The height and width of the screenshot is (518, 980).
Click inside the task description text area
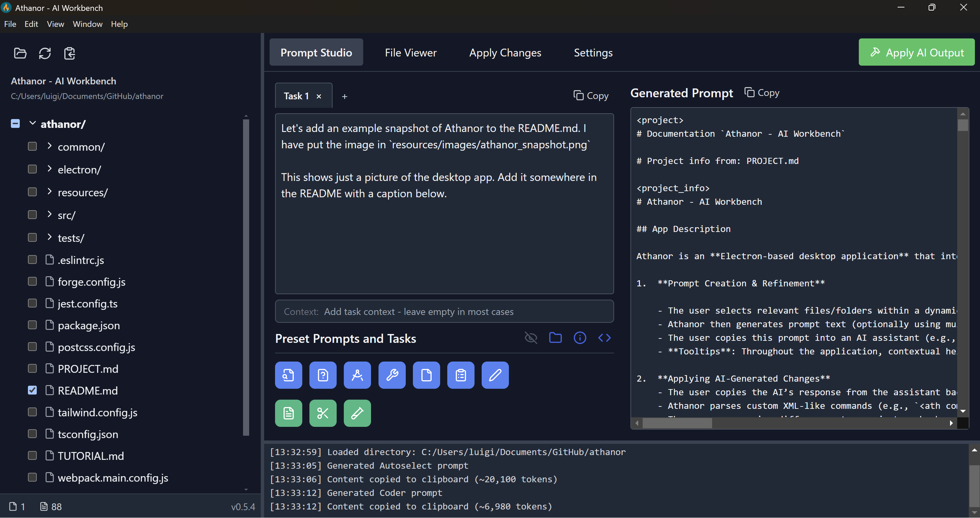pyautogui.click(x=444, y=204)
